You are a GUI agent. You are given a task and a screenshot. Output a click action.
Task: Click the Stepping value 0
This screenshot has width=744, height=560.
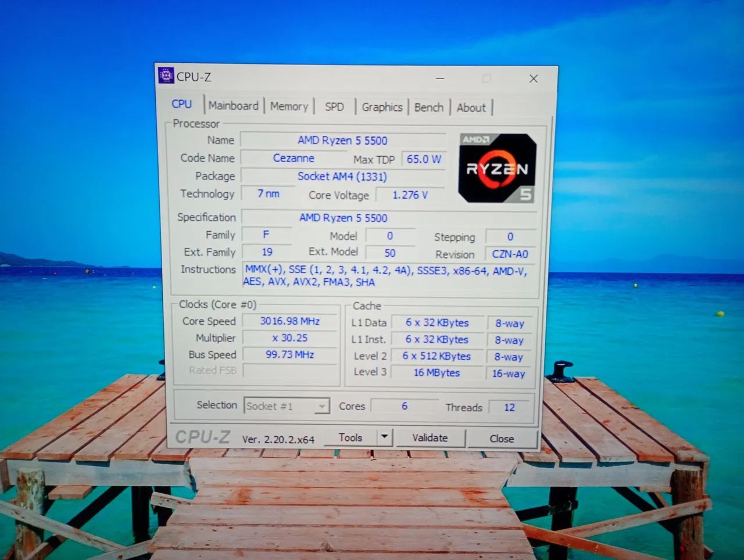pos(510,237)
